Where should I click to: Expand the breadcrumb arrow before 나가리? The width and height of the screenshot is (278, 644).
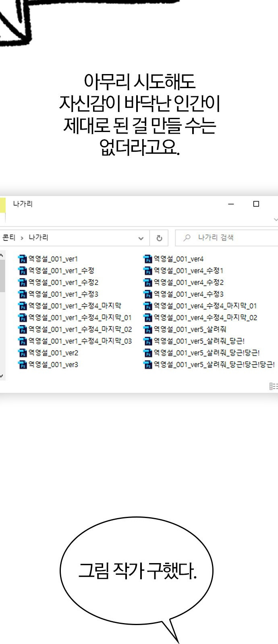coord(22,238)
